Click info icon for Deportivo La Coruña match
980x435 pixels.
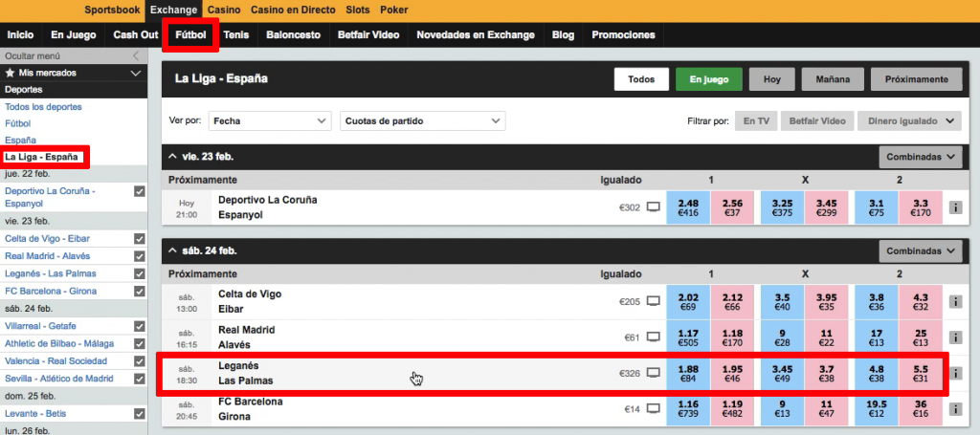point(955,207)
